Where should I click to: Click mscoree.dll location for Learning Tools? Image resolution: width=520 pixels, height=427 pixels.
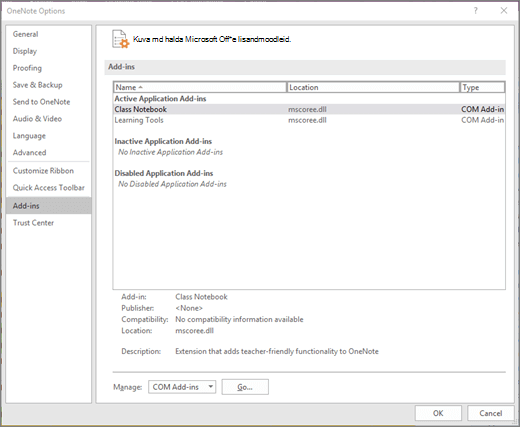coord(307,120)
